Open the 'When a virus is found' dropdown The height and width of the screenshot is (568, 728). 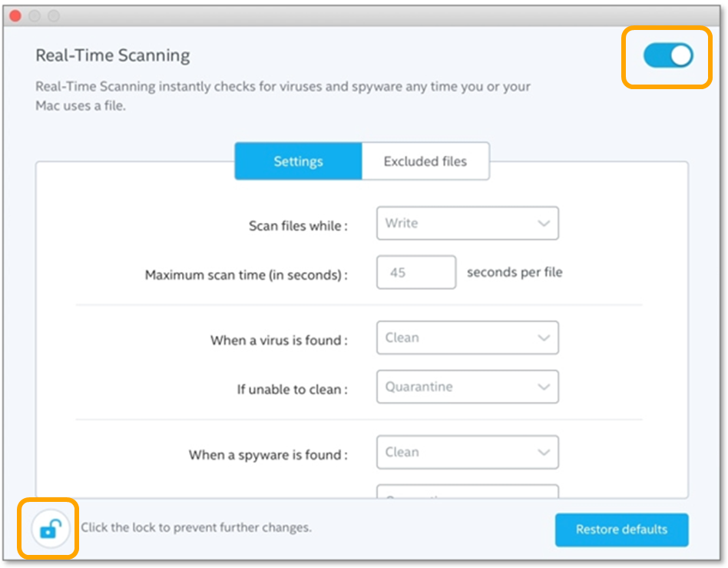coord(467,337)
